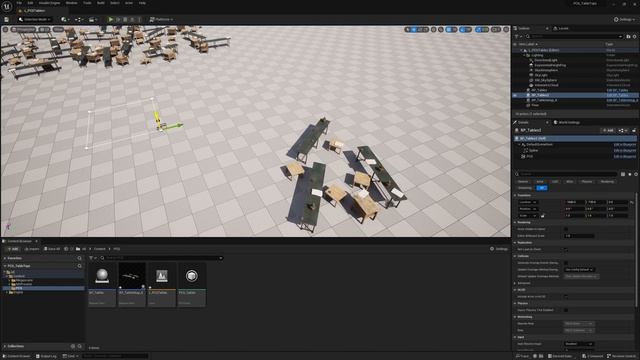Select the Floor actor in Outliner
The width and height of the screenshot is (640, 360).
coord(535,105)
